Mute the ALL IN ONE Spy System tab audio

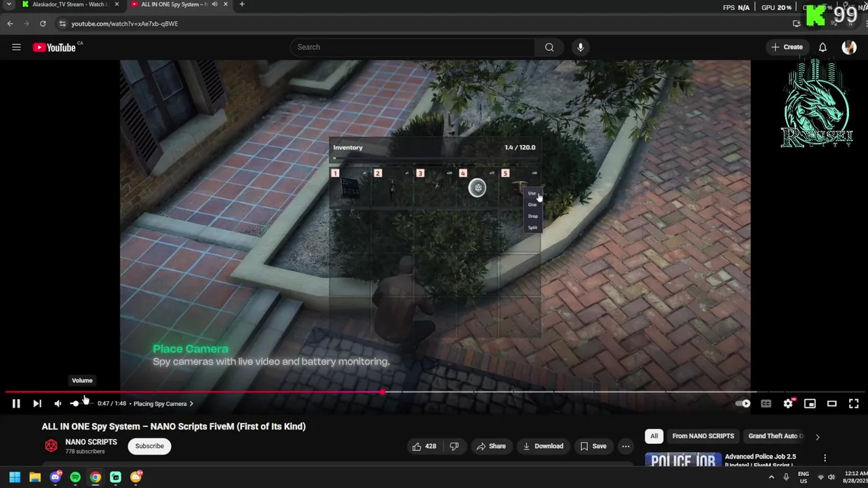tap(215, 4)
